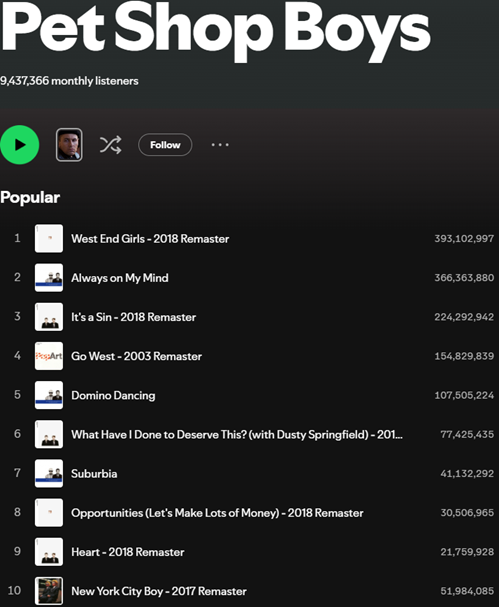Open What Have I Done to Deserve This?
The width and height of the screenshot is (499, 607).
pos(237,435)
